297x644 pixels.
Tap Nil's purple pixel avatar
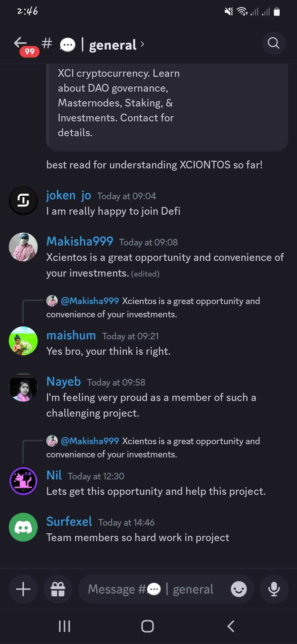tap(23, 481)
